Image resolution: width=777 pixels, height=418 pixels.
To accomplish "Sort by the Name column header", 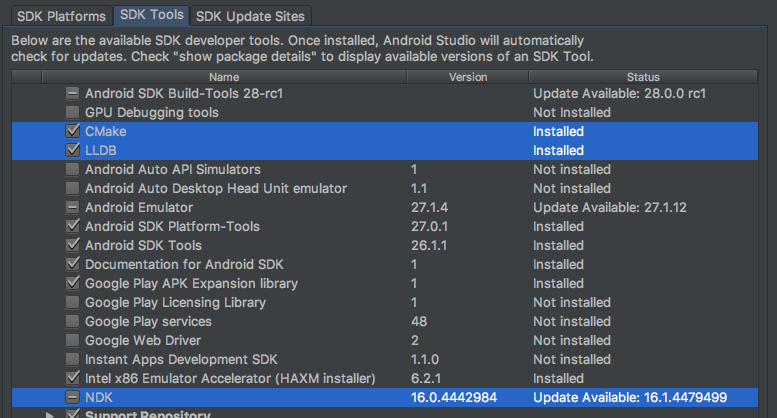I will point(224,76).
